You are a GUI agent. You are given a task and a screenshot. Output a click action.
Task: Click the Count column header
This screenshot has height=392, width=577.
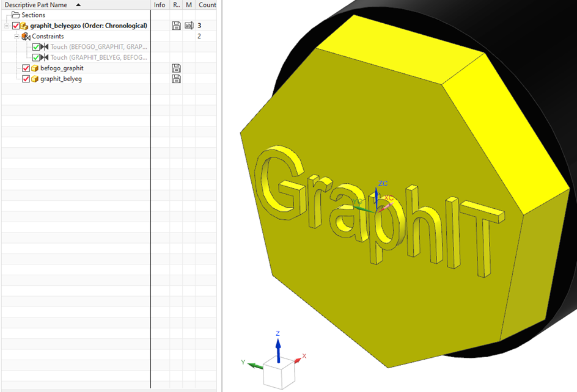pyautogui.click(x=207, y=5)
